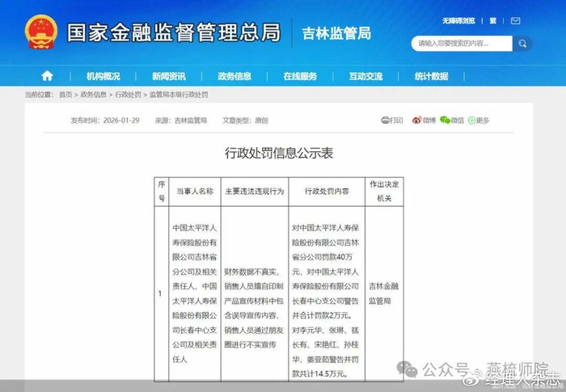Click the 序号 column header

pyautogui.click(x=162, y=192)
